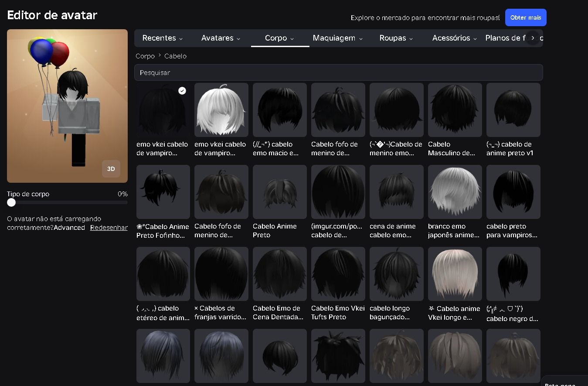Select the white emo vkei vampire hair

pyautogui.click(x=221, y=110)
